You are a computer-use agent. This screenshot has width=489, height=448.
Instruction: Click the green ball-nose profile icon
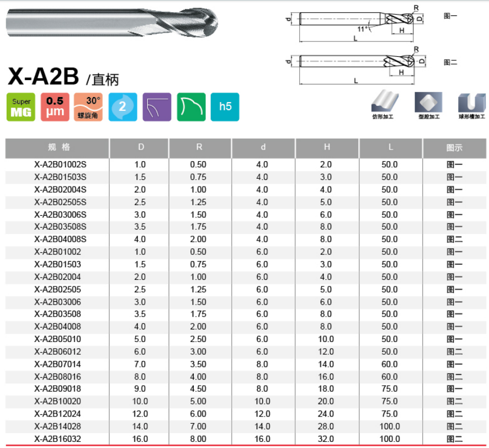click(x=191, y=107)
